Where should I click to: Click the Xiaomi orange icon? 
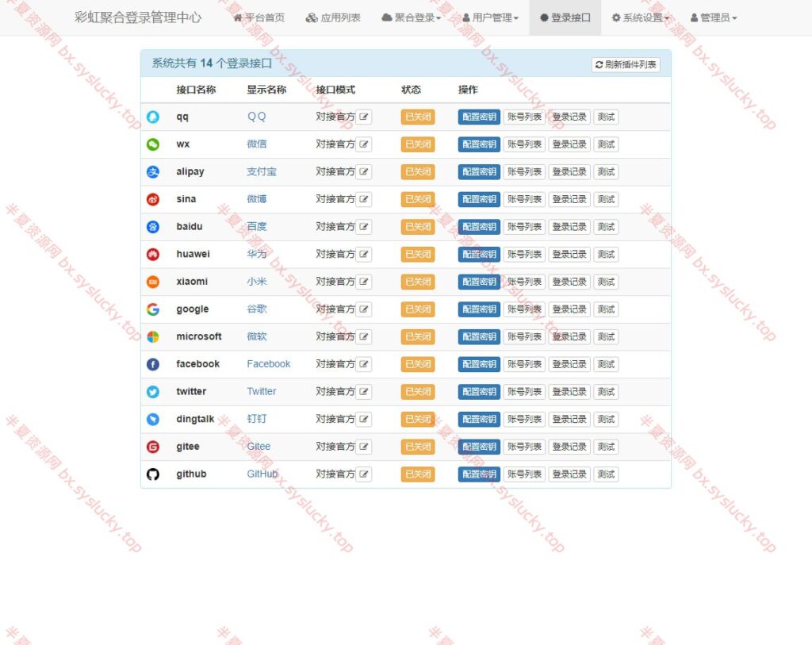pos(153,282)
